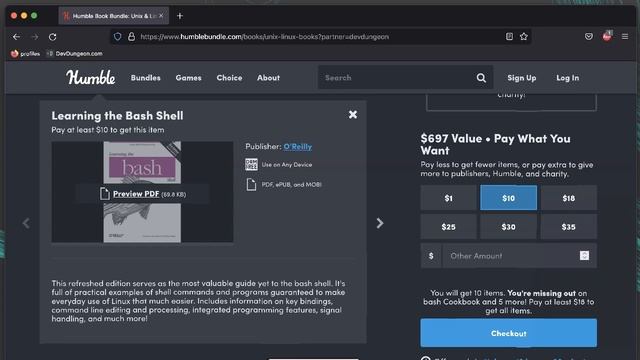Open the profiles bookmark
Image resolution: width=640 pixels, height=360 pixels.
25,53
